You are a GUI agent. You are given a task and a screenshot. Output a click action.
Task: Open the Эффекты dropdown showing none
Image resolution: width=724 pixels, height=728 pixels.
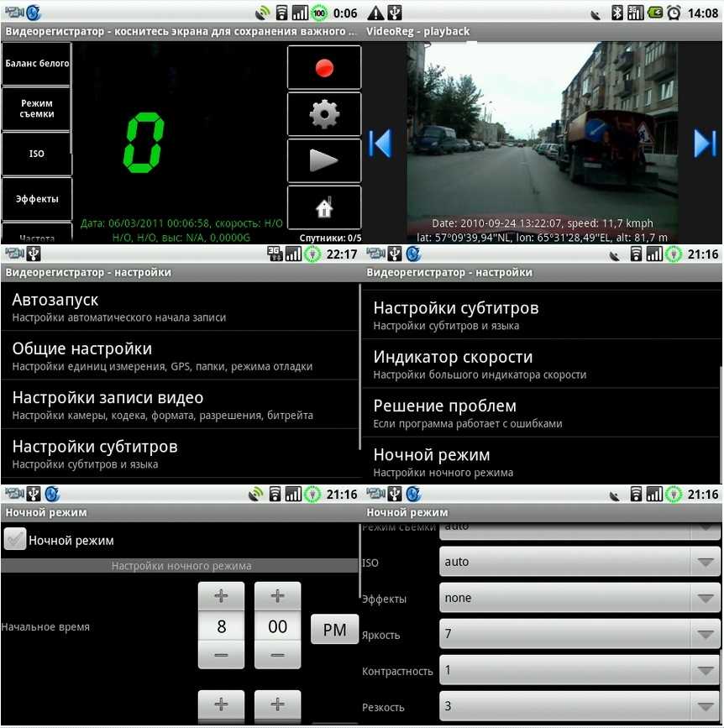coord(580,598)
